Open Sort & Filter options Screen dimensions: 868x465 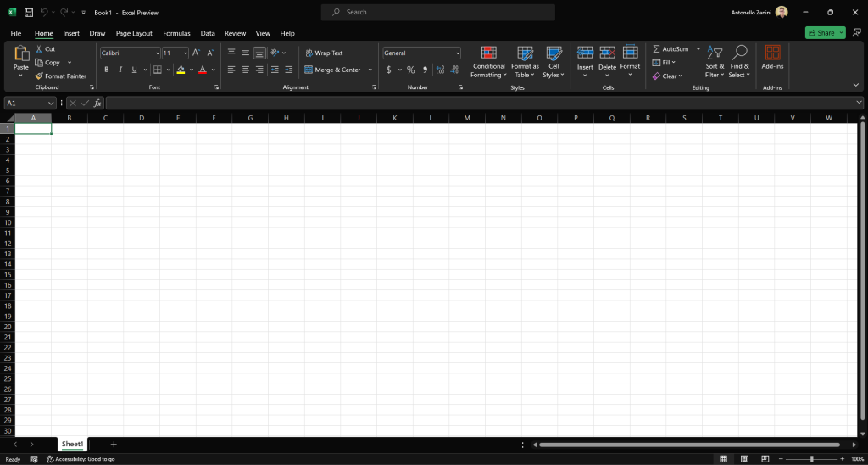pos(715,54)
